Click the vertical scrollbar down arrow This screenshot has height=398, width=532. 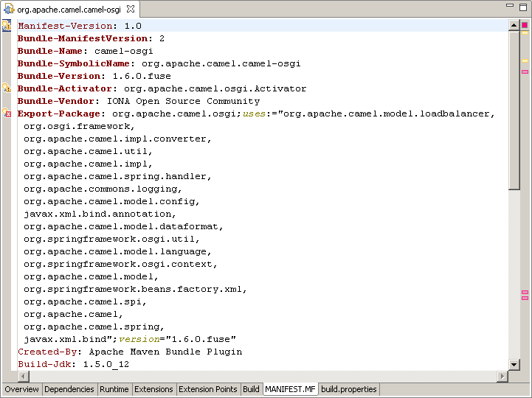(x=514, y=365)
